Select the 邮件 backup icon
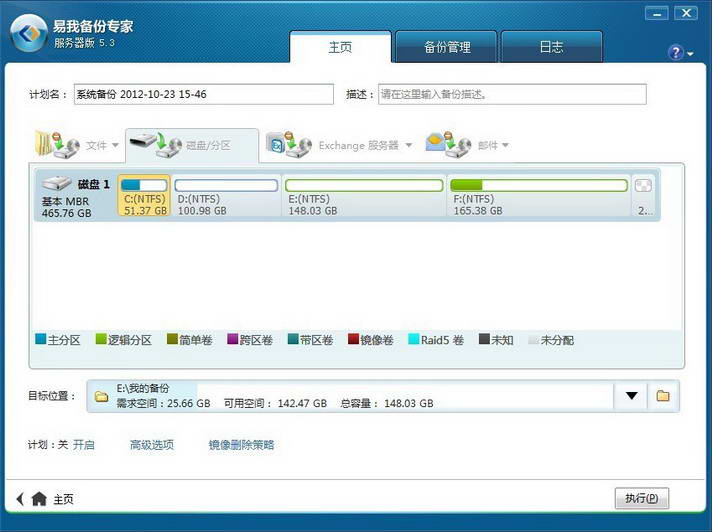 (x=449, y=145)
